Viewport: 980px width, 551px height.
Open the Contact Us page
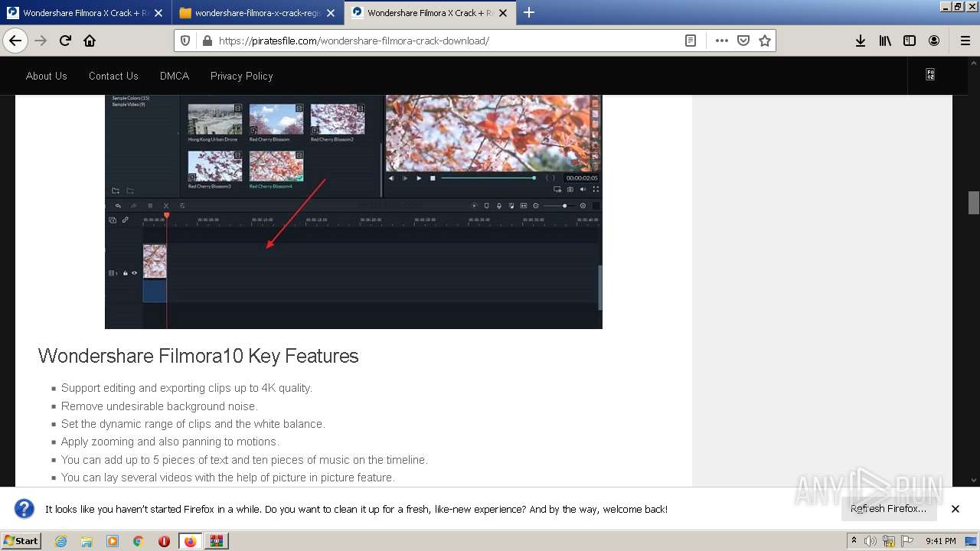(113, 76)
